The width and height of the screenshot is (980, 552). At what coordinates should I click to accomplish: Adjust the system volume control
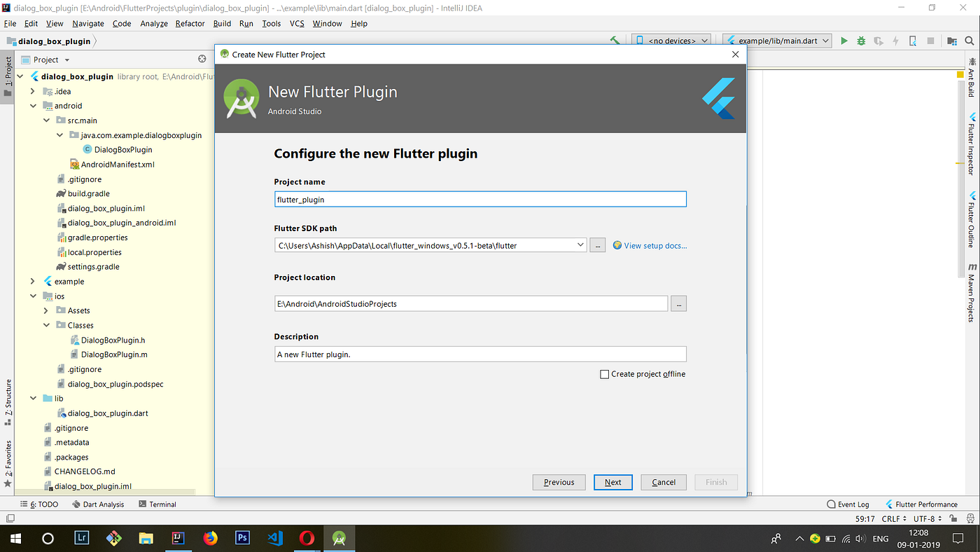coord(860,539)
